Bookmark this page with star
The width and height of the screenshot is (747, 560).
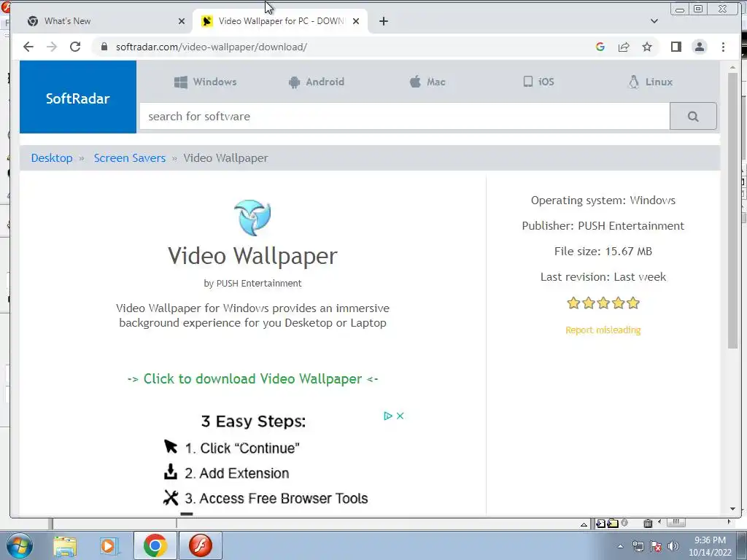(x=647, y=47)
